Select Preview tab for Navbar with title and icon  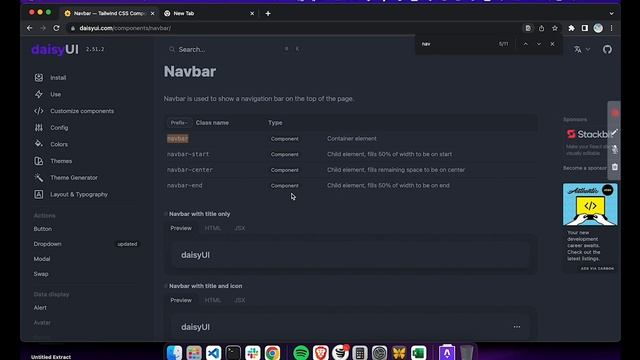tap(181, 300)
